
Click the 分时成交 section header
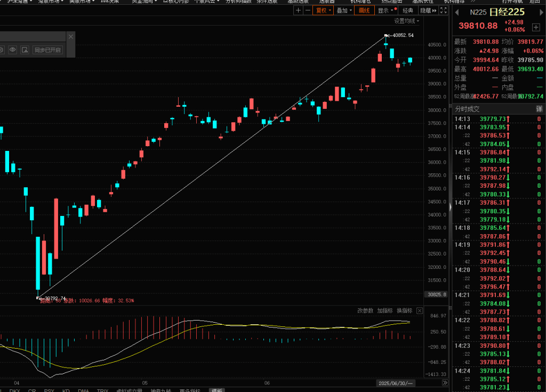[467, 109]
